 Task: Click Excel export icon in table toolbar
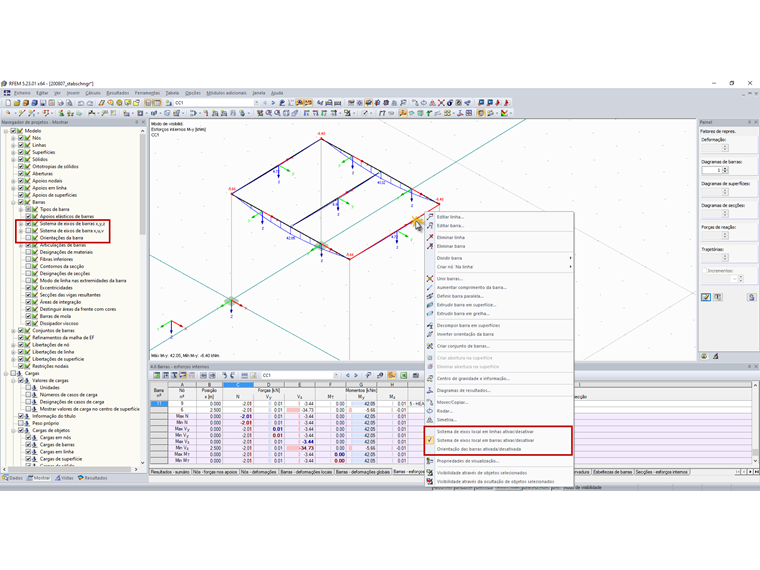coord(403,375)
